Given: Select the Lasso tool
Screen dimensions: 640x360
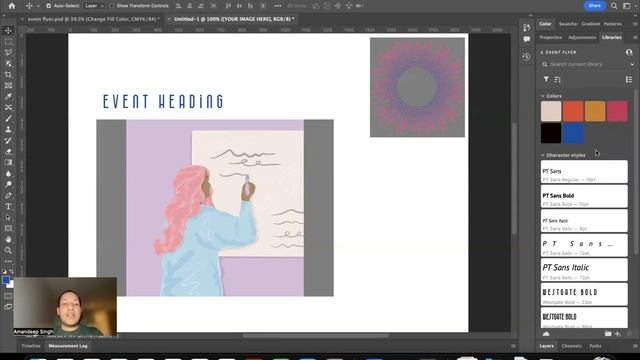Looking at the screenshot, I should (x=8, y=53).
